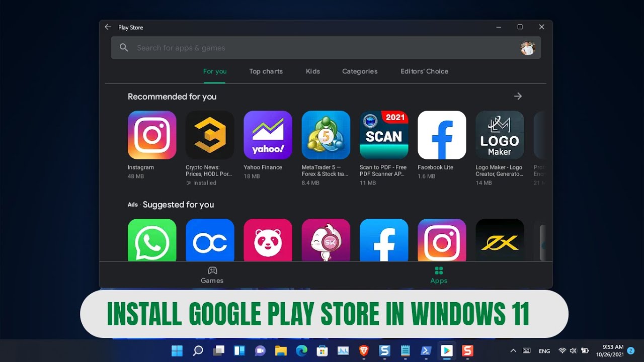644x362 pixels.
Task: Launch File Explorer from the taskbar
Action: pyautogui.click(x=281, y=351)
